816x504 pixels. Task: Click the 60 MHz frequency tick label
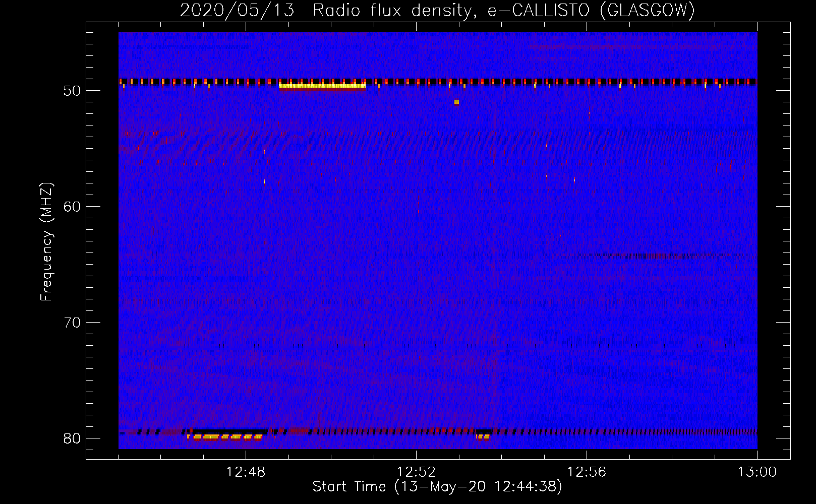point(73,207)
